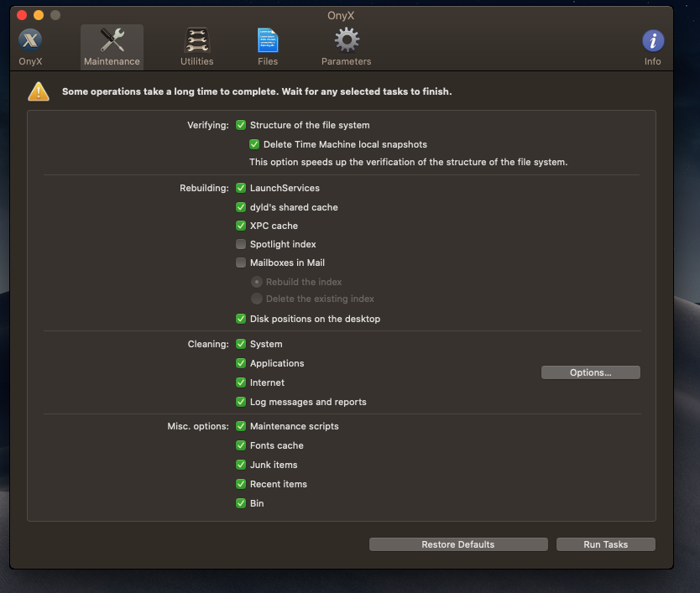The image size is (700, 593).
Task: Uncheck Log messages and reports
Action: pyautogui.click(x=241, y=402)
